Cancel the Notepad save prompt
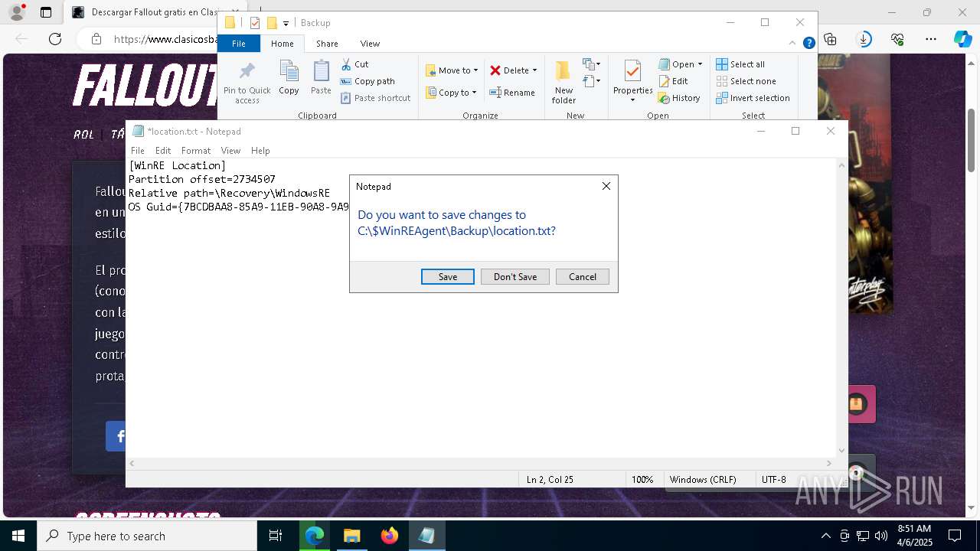This screenshot has height=551, width=980. pos(583,277)
